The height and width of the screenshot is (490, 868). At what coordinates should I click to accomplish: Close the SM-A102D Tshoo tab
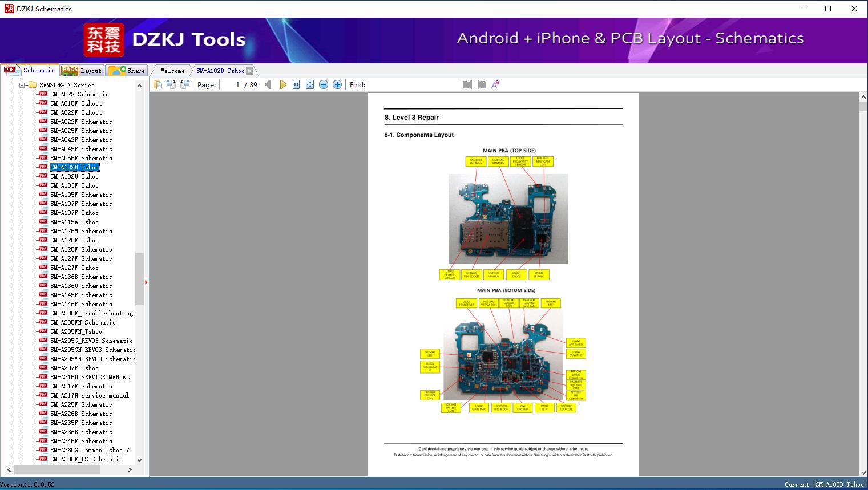[x=249, y=71]
